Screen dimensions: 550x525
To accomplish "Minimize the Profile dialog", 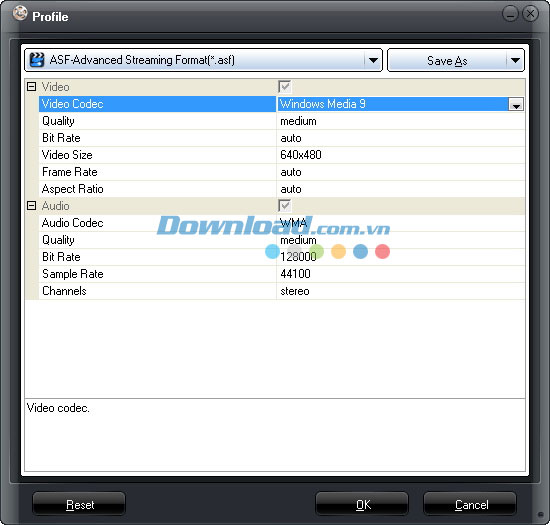I will pyautogui.click(x=510, y=14).
